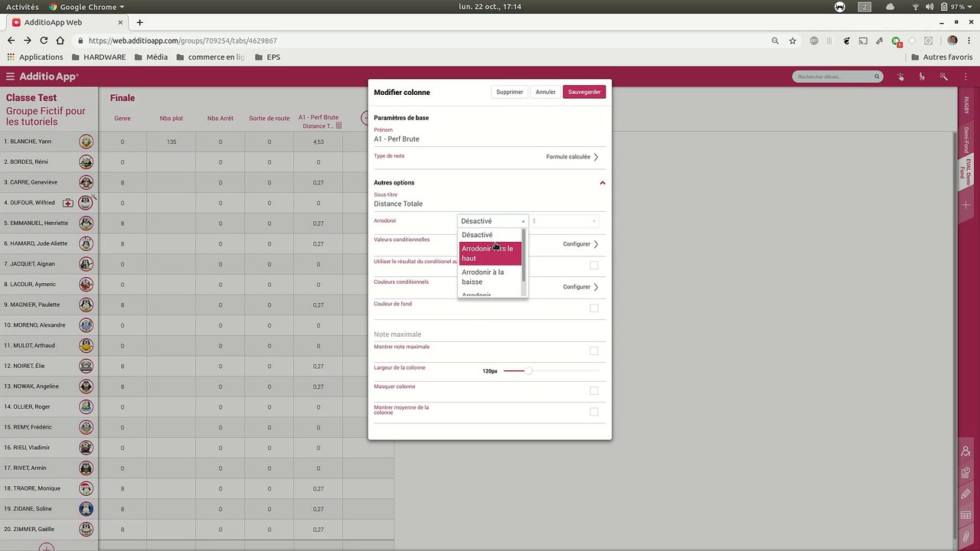Toggle Utiliser le résultat du conditionnel checkbox
The image size is (980, 551).
pyautogui.click(x=594, y=265)
